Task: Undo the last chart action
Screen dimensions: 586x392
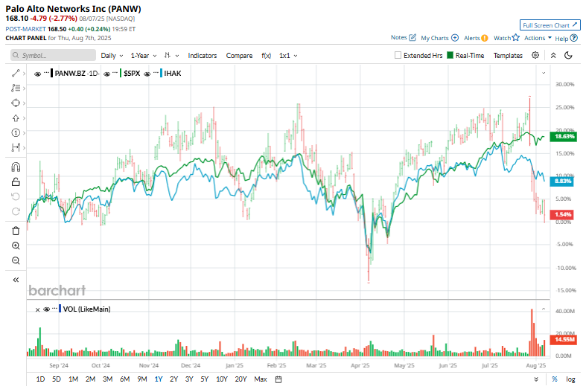Action: [16, 196]
